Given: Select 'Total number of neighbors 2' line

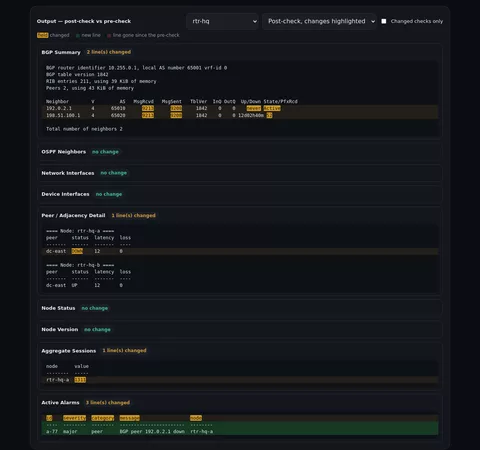Looking at the screenshot, I should 84,129.
